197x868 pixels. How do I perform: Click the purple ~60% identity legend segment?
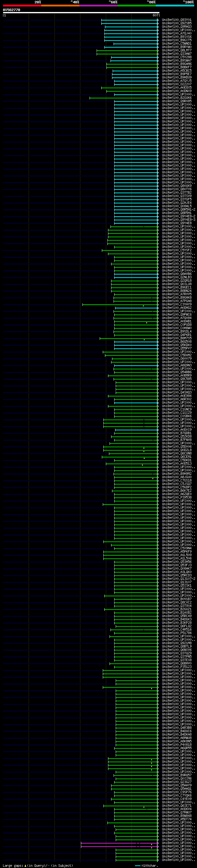point(99,6)
